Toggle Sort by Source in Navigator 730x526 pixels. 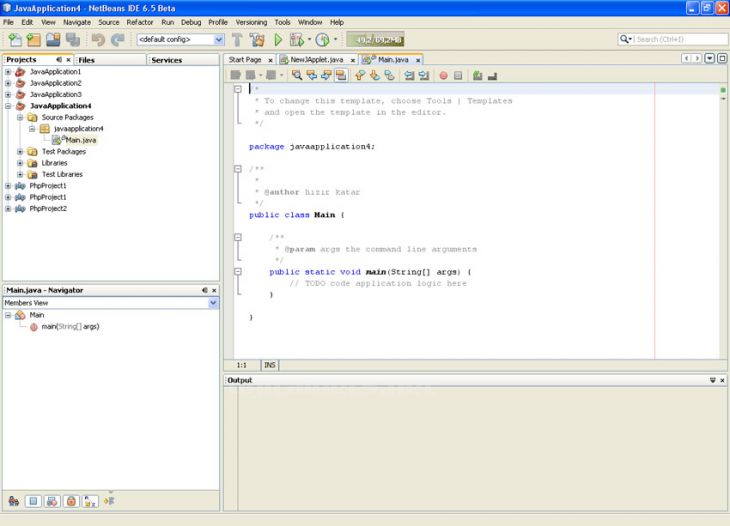point(109,501)
